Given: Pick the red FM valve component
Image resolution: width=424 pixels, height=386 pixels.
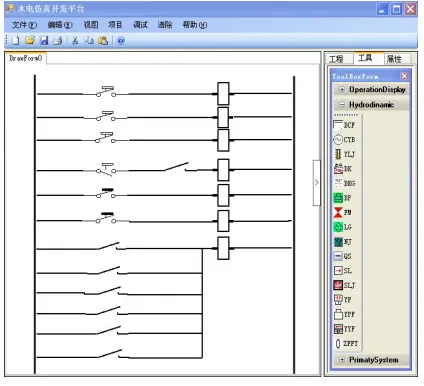Looking at the screenshot, I should pos(343,212).
